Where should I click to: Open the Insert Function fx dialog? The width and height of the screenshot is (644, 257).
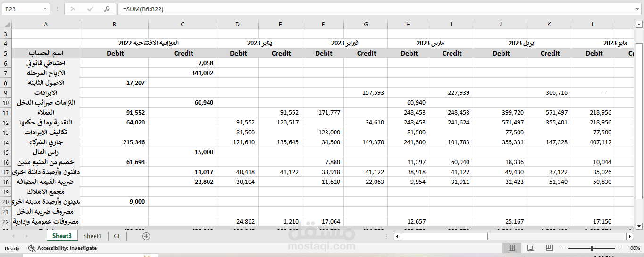[107, 9]
